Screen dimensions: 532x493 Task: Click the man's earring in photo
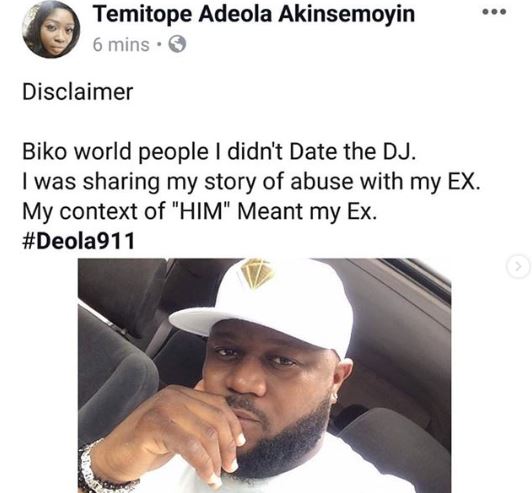(334, 396)
